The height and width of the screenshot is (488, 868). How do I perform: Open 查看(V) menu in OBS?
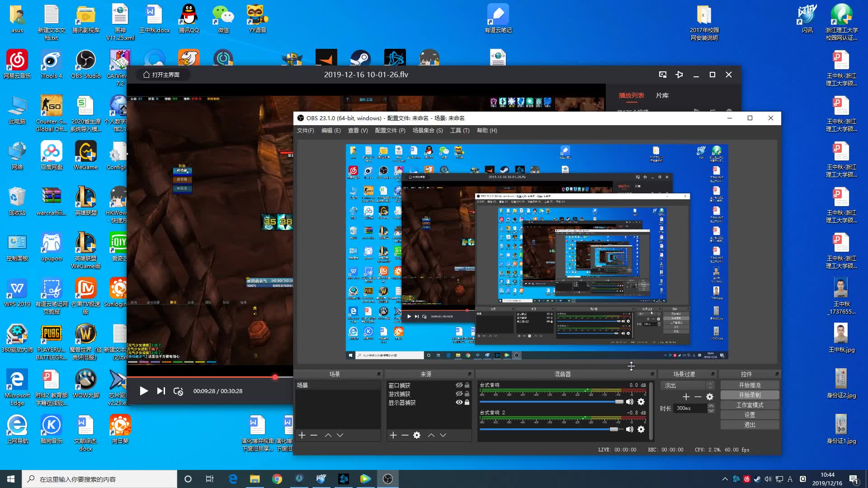tap(358, 131)
